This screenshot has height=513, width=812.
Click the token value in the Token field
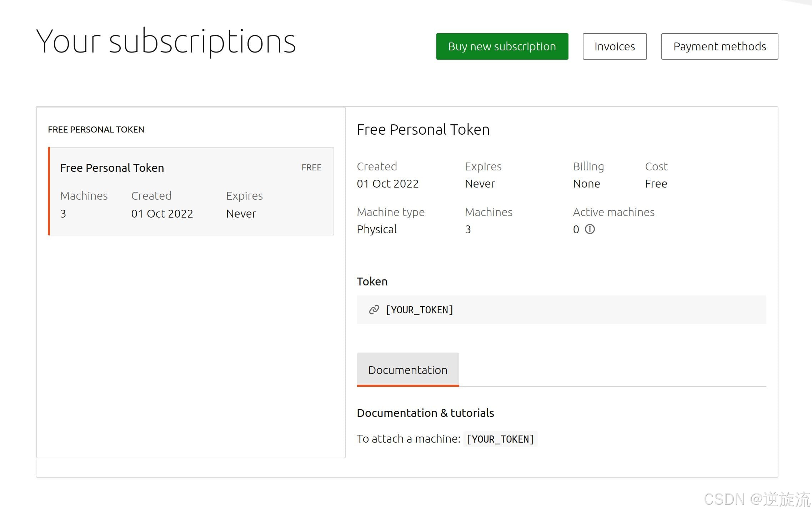(x=420, y=310)
